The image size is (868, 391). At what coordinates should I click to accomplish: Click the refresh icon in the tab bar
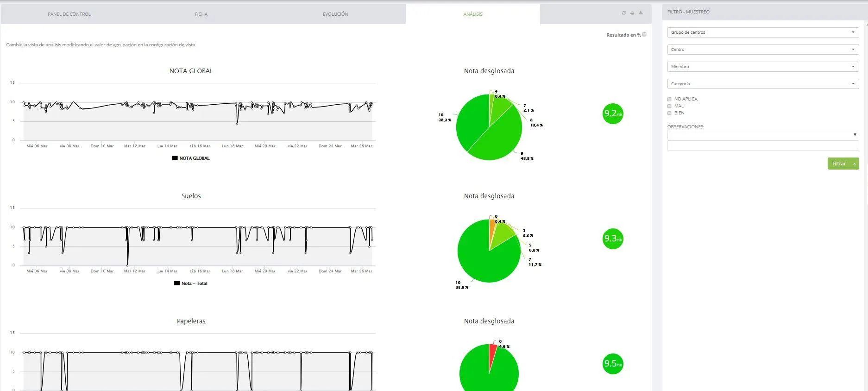624,13
